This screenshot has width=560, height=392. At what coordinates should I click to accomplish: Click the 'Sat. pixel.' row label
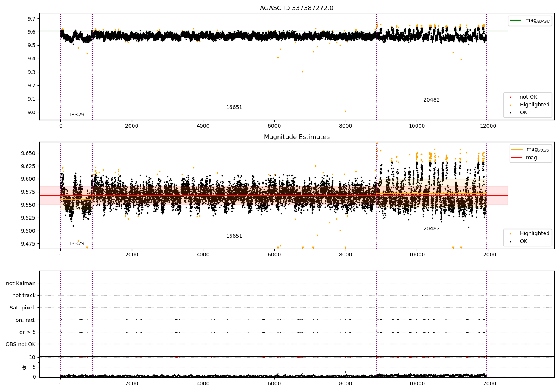click(x=23, y=308)
